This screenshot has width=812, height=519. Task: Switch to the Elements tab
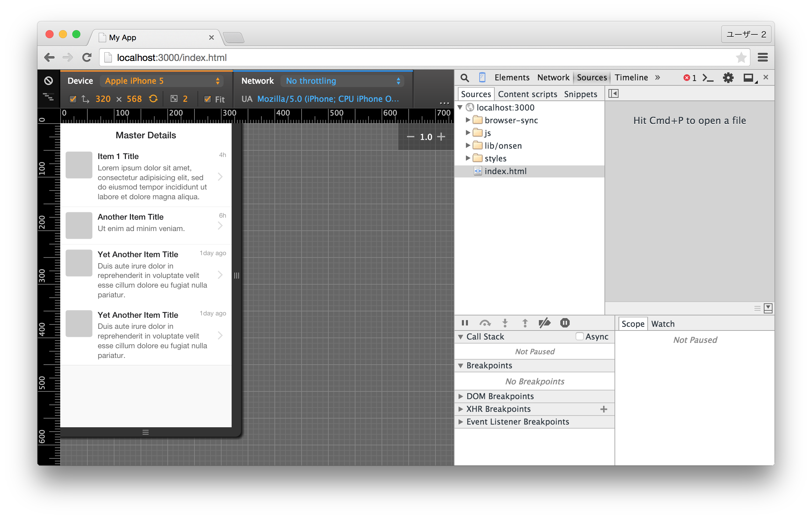pyautogui.click(x=511, y=78)
